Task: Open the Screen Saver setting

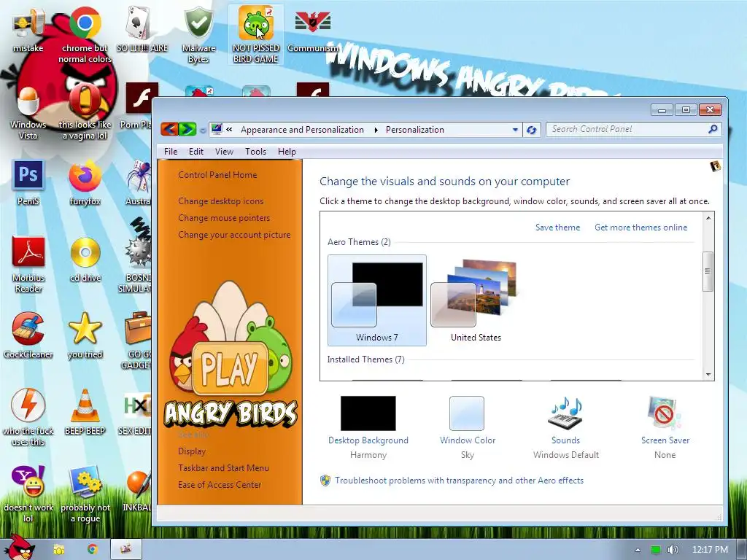Action: point(665,427)
